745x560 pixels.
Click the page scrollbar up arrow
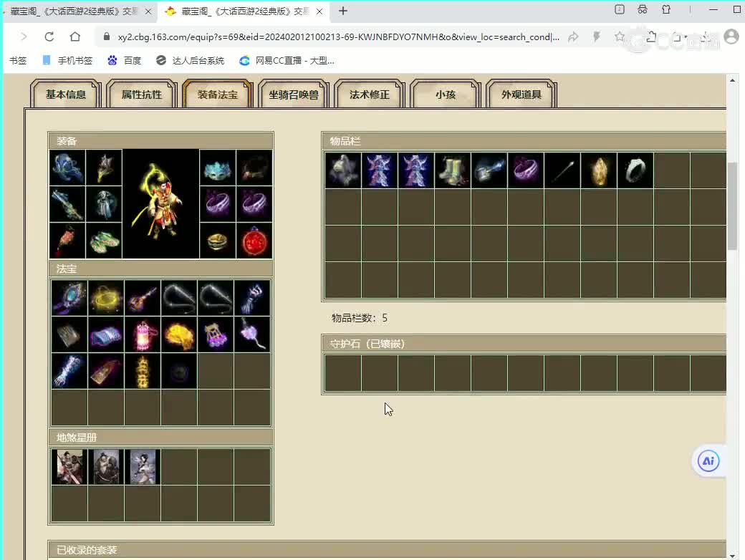pos(732,80)
